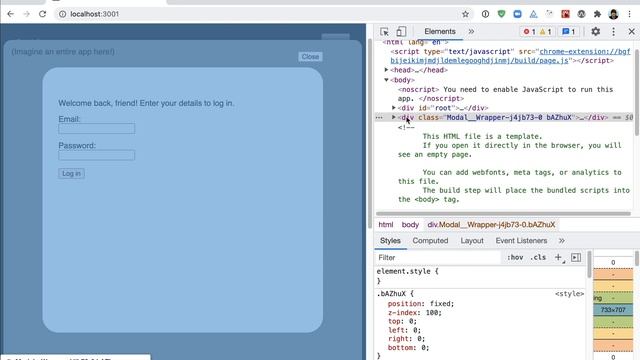Click the site info icon beside localhost:3001
This screenshot has height=360, width=640.
coord(62,14)
